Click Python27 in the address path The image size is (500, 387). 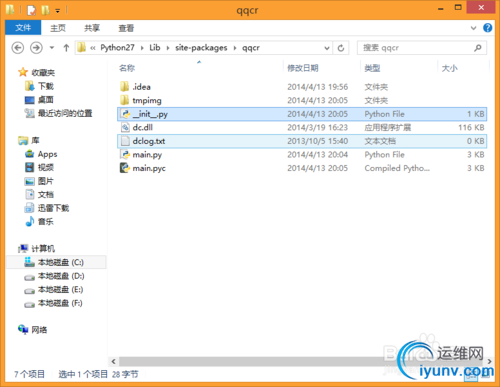coord(117,48)
